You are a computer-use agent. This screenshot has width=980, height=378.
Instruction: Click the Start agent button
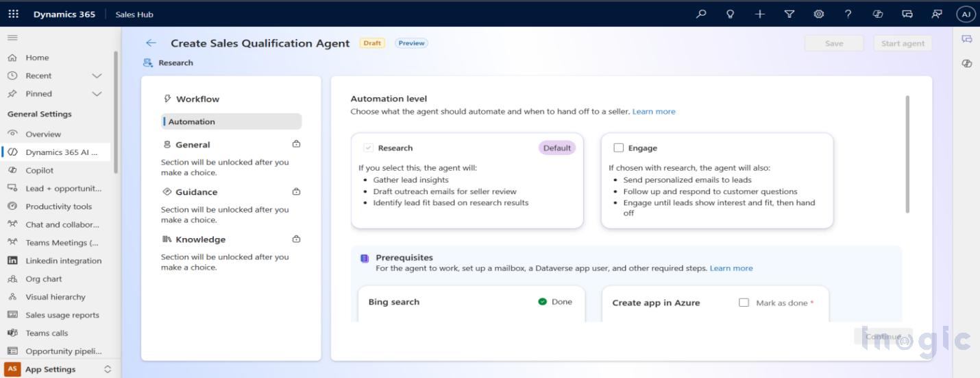(902, 43)
